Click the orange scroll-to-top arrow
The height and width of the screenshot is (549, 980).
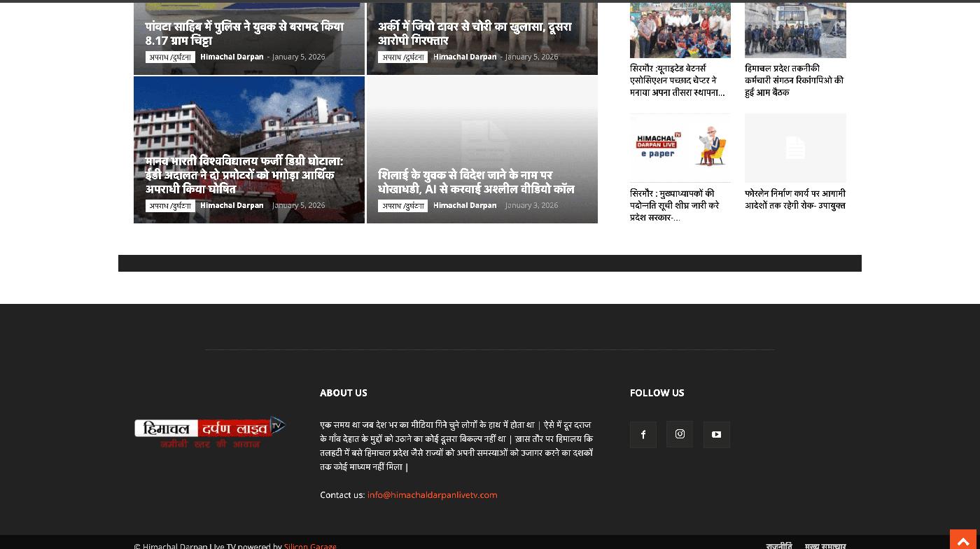(x=964, y=541)
